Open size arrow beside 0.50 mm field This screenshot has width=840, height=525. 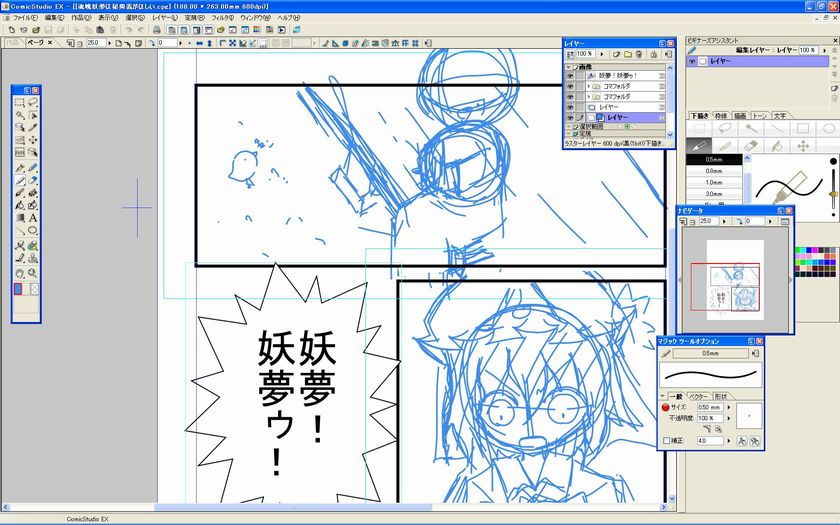click(x=729, y=408)
